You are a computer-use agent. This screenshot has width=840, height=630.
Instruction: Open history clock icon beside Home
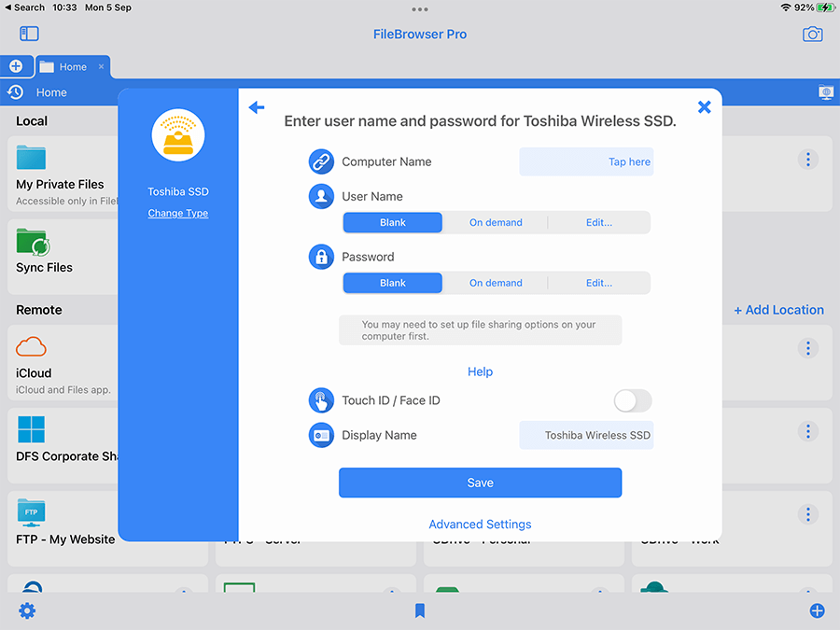[16, 92]
